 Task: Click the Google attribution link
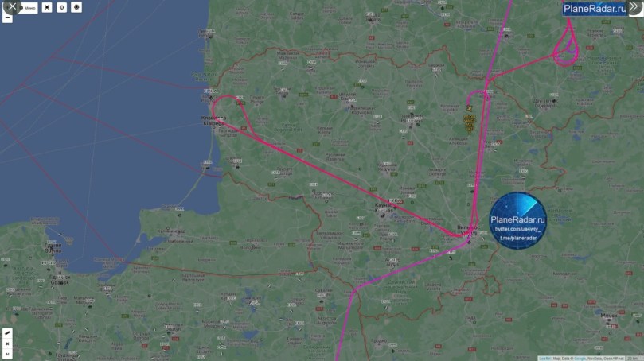(580, 359)
